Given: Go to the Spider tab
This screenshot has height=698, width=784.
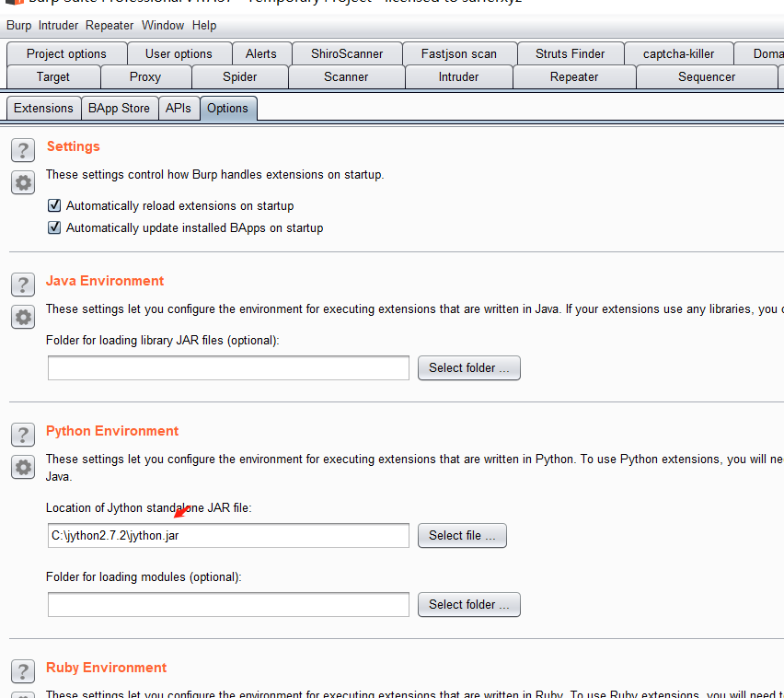Looking at the screenshot, I should [240, 77].
